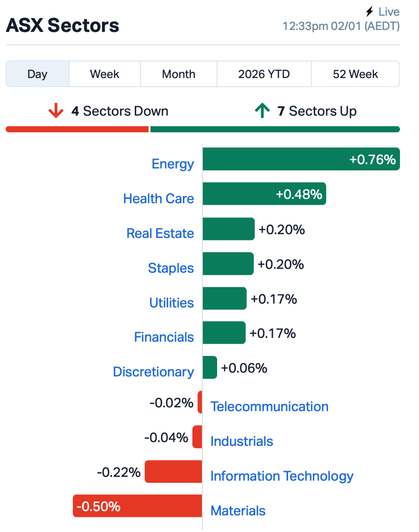Open the Energy sector link
The image size is (419, 532).
point(173,164)
